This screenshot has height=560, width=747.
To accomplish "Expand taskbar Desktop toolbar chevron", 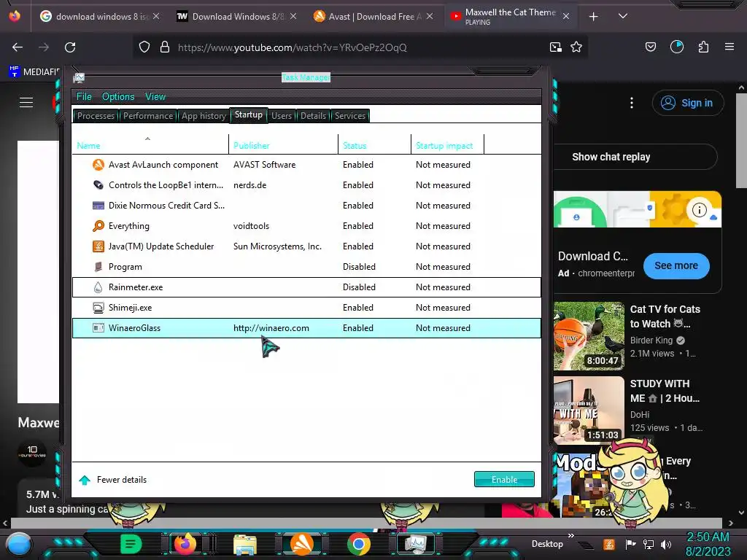I will 571,536.
